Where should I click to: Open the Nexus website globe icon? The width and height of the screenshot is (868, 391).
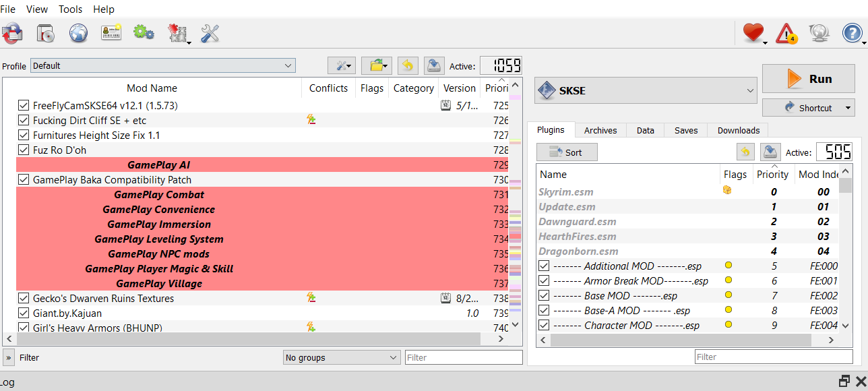(78, 33)
